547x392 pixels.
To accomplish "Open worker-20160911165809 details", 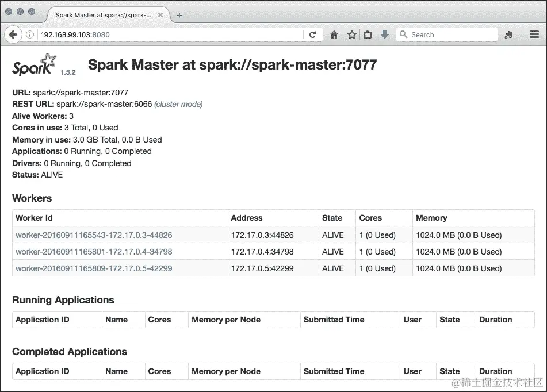I will 94,268.
